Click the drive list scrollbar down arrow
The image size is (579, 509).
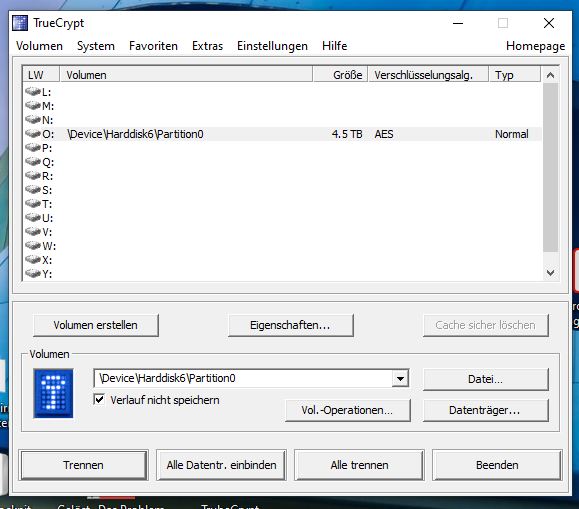click(x=550, y=273)
